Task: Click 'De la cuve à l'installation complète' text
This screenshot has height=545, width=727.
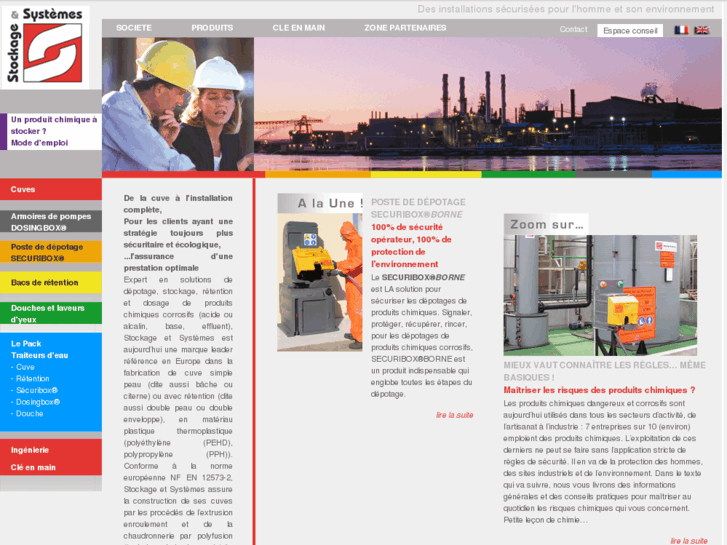Action: tap(178, 204)
